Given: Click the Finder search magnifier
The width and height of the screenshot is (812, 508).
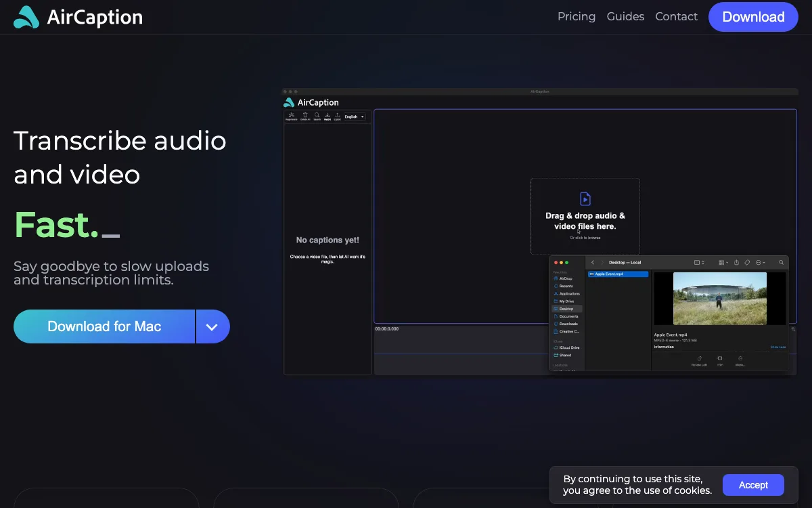Looking at the screenshot, I should click(x=782, y=262).
